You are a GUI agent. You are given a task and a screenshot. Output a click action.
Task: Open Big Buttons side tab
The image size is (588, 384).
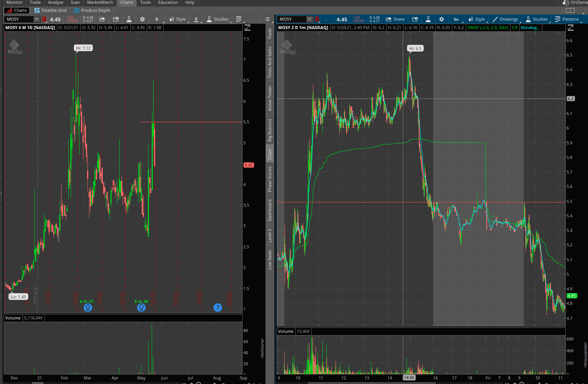[270, 130]
